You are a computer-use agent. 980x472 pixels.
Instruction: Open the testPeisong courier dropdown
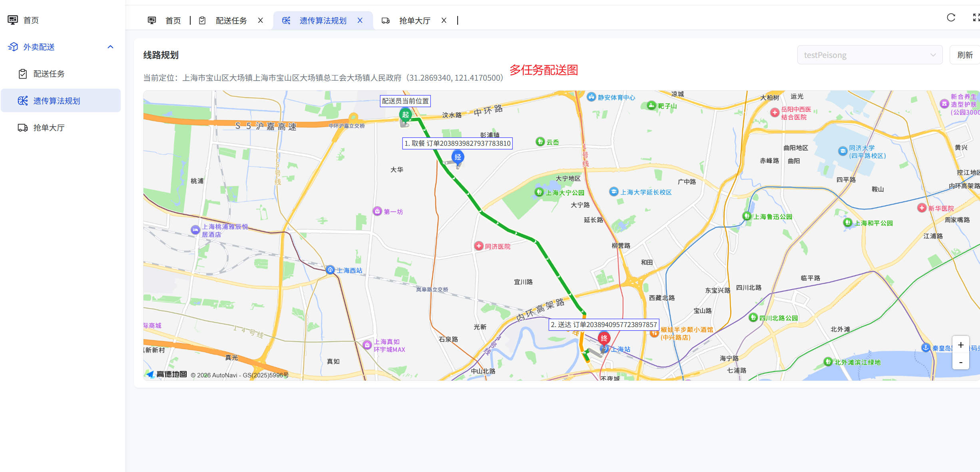tap(869, 55)
